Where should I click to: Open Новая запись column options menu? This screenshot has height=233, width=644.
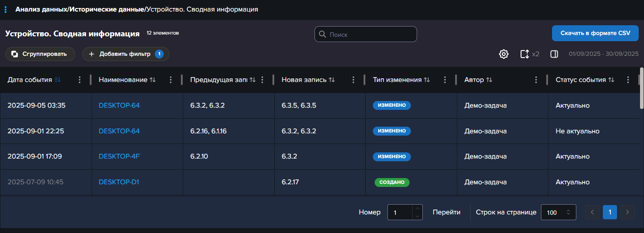[353, 80]
